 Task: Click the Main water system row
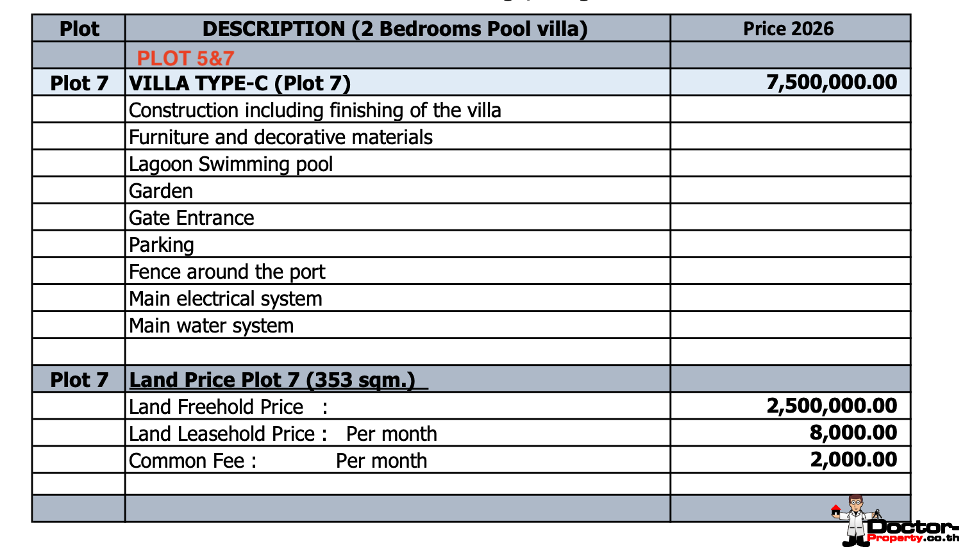tap(212, 325)
